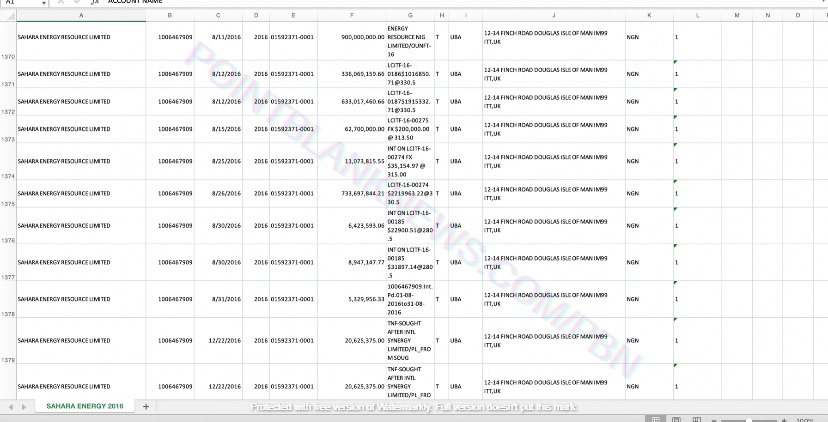Click the amount cell 62,700,000.00
The image size is (828, 422).
click(x=352, y=129)
